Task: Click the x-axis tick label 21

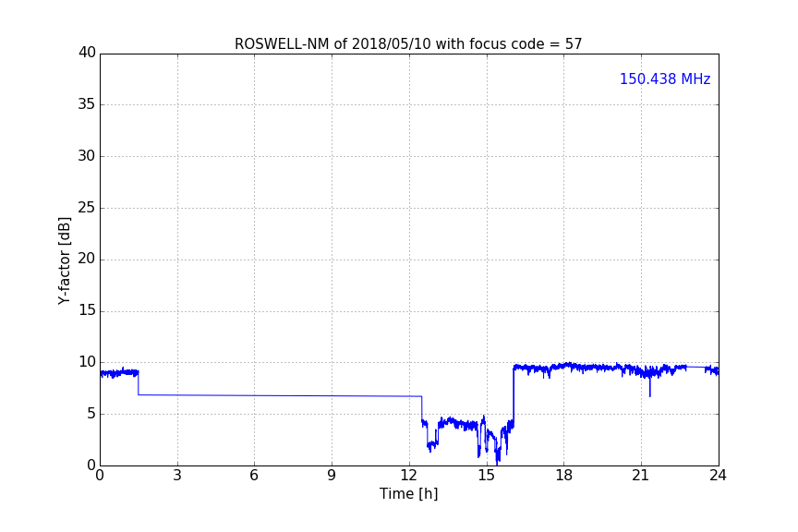Action: (641, 476)
